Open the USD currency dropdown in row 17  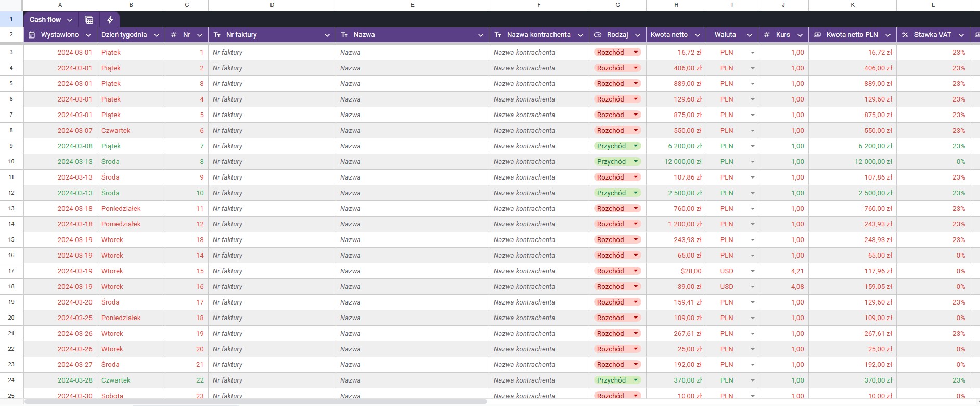(752, 271)
